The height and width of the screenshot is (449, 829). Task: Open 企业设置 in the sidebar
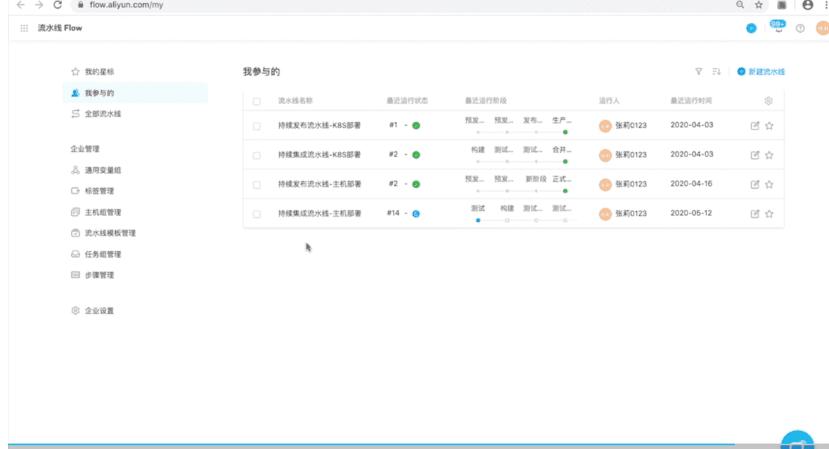coord(99,310)
